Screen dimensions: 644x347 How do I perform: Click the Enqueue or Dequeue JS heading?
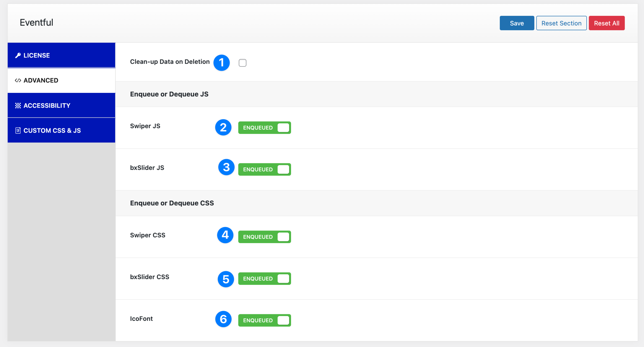(169, 94)
